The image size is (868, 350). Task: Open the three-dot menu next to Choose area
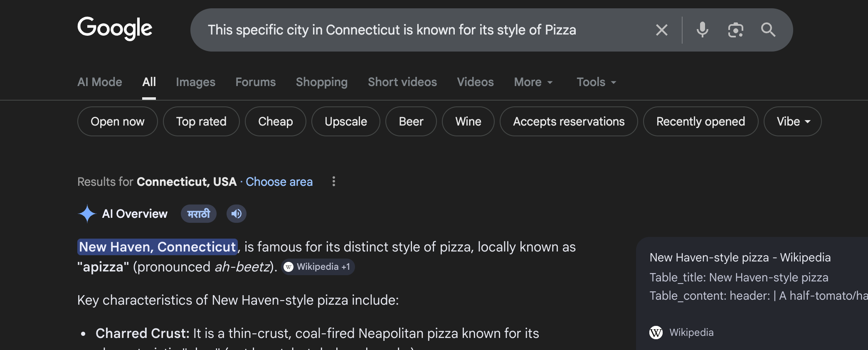pos(334,181)
